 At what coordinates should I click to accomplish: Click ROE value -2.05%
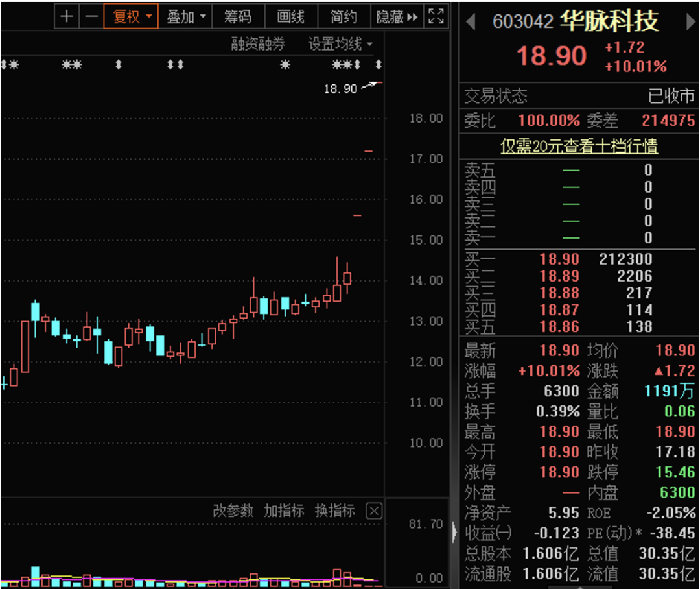click(x=671, y=512)
